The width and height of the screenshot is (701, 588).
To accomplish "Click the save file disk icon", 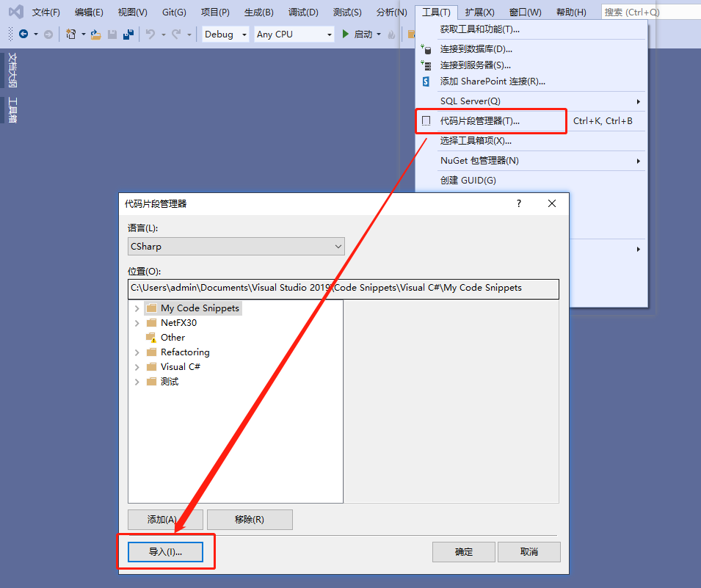I will (112, 35).
